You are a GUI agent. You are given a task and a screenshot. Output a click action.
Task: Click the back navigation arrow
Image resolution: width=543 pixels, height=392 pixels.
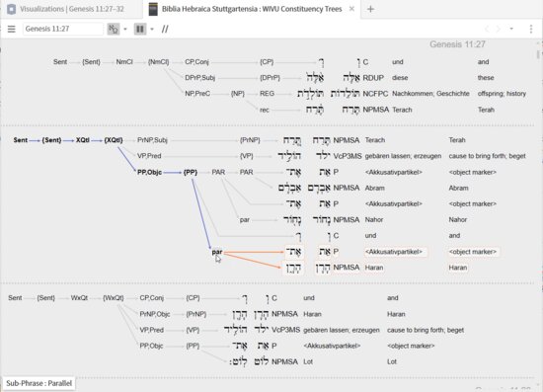point(486,29)
